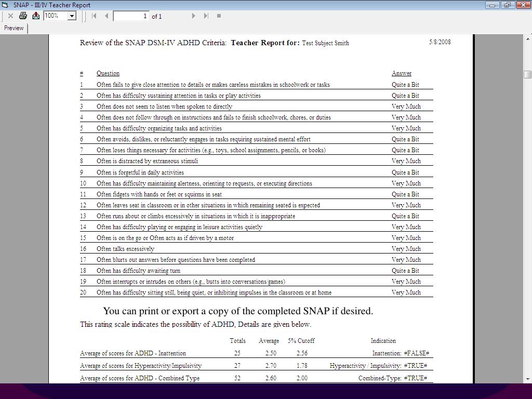This screenshot has width=532, height=399.
Task: Click 'Often is forgetful in daily activities'
Action: (140, 172)
